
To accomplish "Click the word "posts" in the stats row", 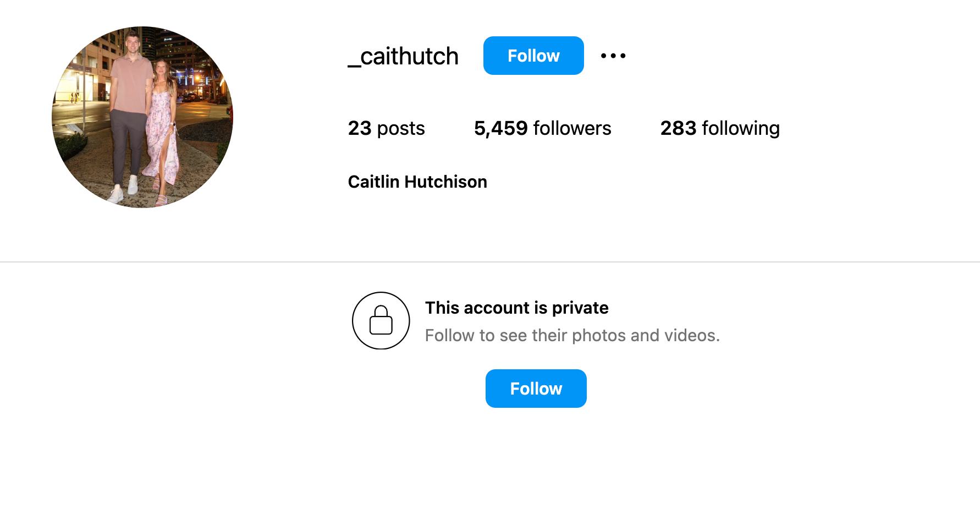I will click(x=401, y=129).
